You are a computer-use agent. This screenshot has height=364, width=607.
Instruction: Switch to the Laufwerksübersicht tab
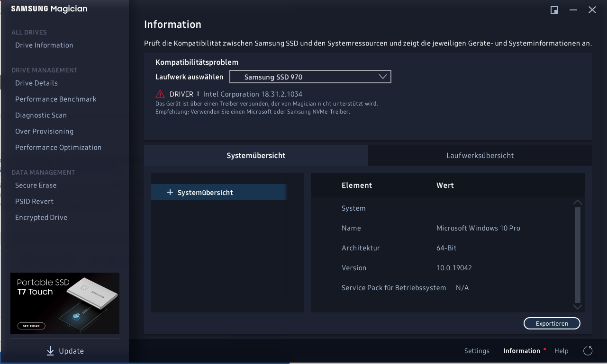pyautogui.click(x=480, y=155)
